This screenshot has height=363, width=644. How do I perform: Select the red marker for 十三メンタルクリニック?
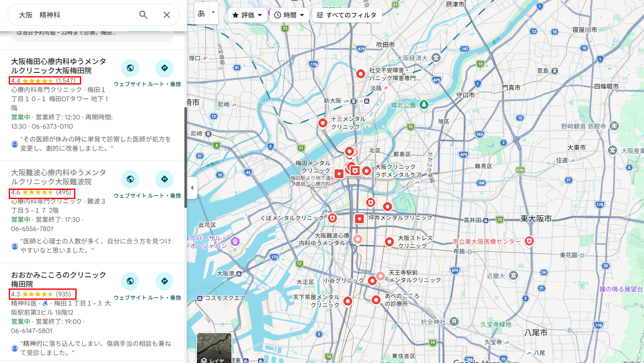coord(323,123)
